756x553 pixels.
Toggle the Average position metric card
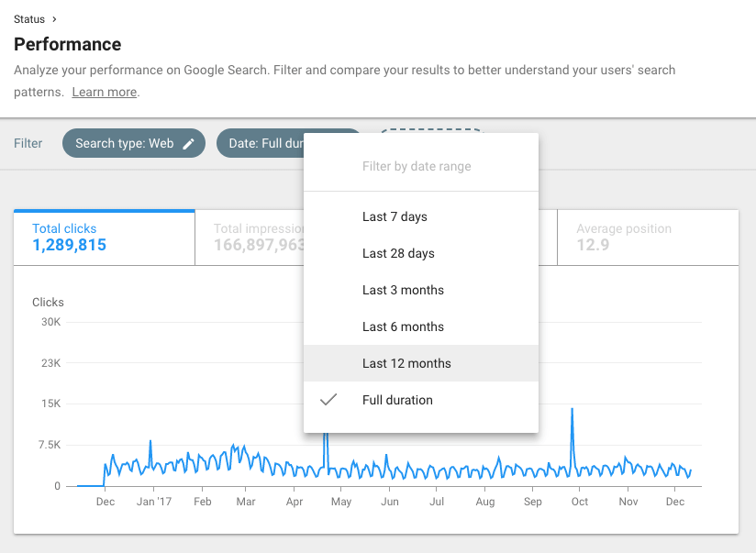[x=648, y=238]
